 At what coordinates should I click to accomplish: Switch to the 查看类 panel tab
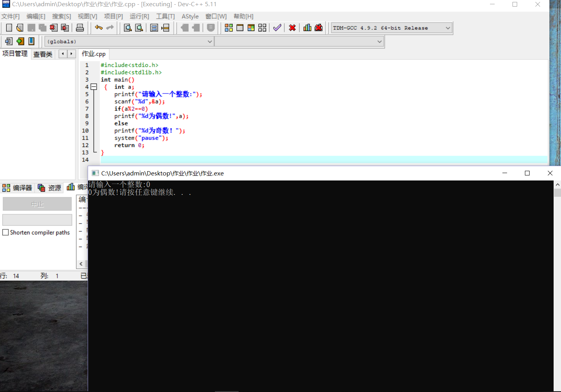tap(43, 54)
